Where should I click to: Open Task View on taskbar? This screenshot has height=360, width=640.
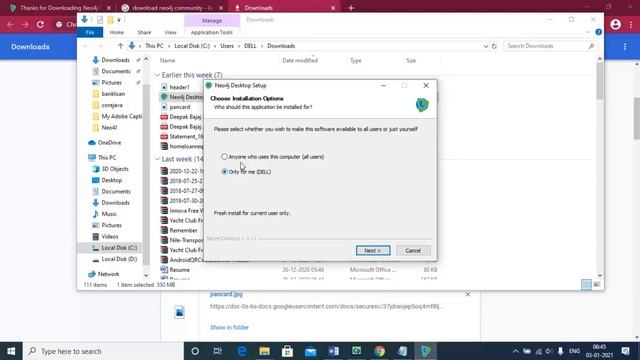pyautogui.click(x=218, y=351)
